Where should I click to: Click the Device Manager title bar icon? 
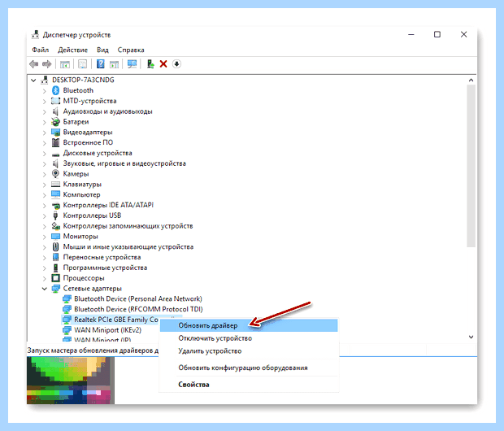(x=35, y=35)
